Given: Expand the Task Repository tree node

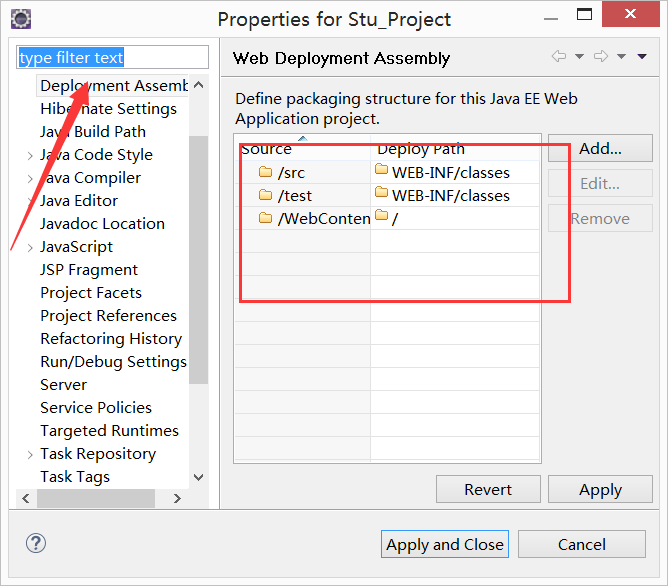Looking at the screenshot, I should pos(30,454).
